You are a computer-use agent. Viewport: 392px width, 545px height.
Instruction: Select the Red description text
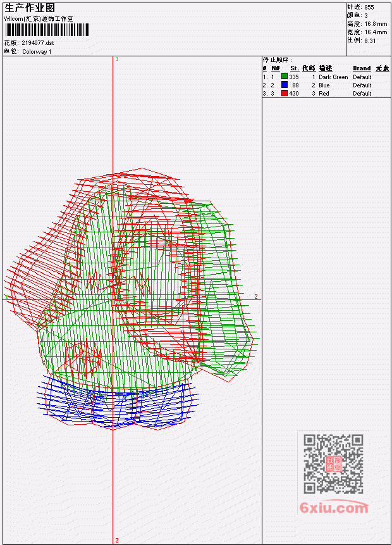(324, 94)
